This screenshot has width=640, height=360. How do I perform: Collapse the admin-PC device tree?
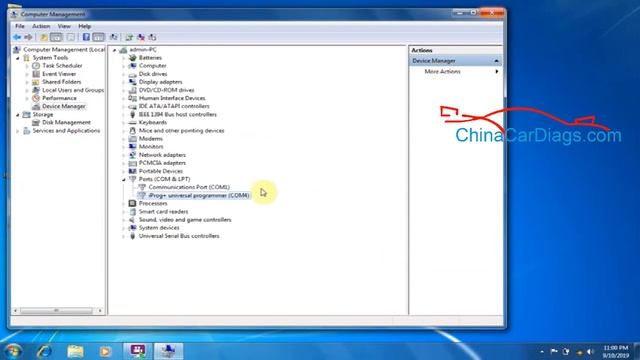coord(115,50)
